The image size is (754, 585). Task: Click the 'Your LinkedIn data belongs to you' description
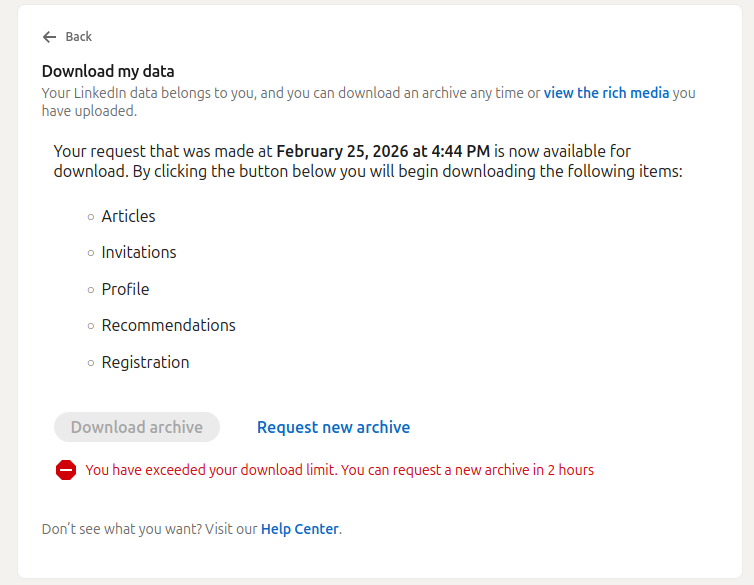pos(290,93)
